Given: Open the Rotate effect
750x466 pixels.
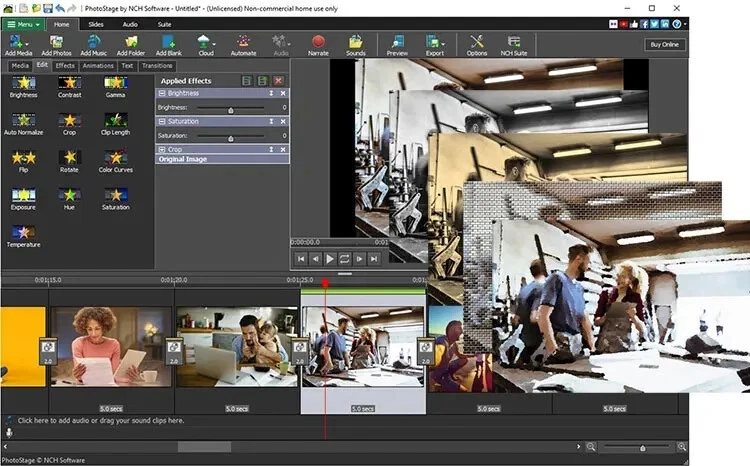Looking at the screenshot, I should coord(69,158).
